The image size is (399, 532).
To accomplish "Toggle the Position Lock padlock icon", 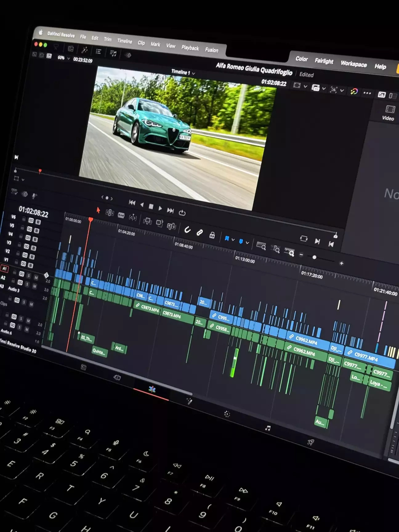I will (x=212, y=236).
